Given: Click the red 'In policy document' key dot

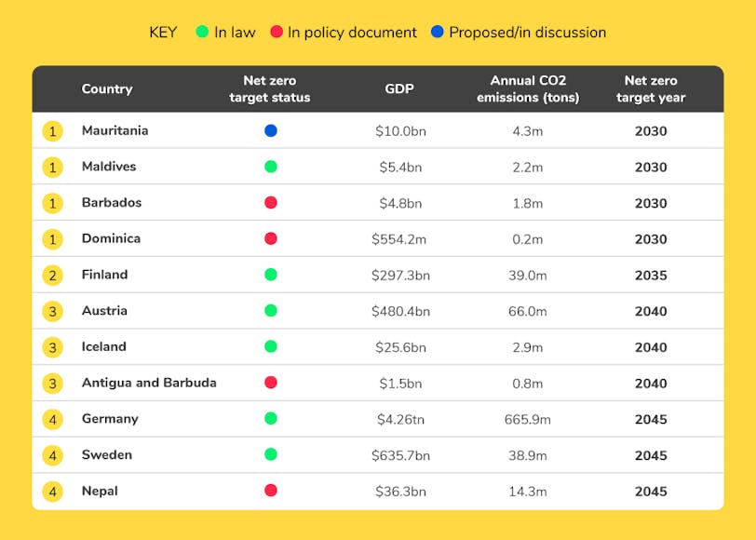Looking at the screenshot, I should pos(276,33).
